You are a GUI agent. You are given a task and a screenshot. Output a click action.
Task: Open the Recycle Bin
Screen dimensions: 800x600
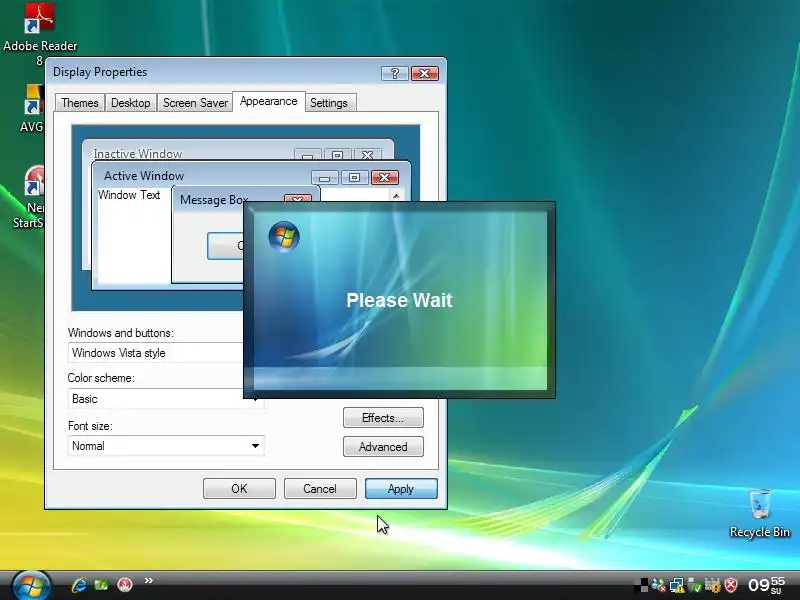(760, 513)
